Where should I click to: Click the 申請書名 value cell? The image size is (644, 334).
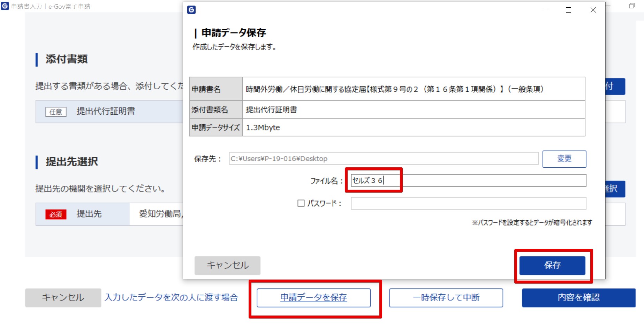coord(414,89)
